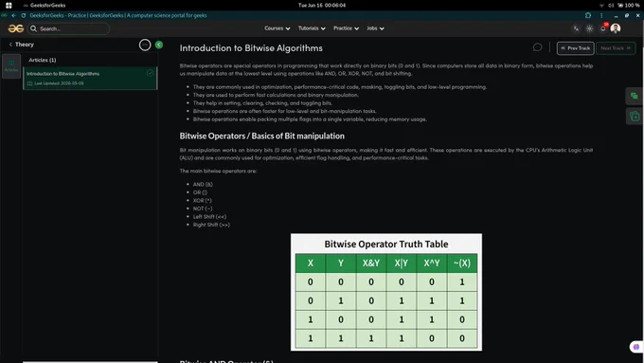Image resolution: width=644 pixels, height=363 pixels.
Task: Click the 'Introduction to Bitwise Algorithms' page title
Action: coord(251,48)
